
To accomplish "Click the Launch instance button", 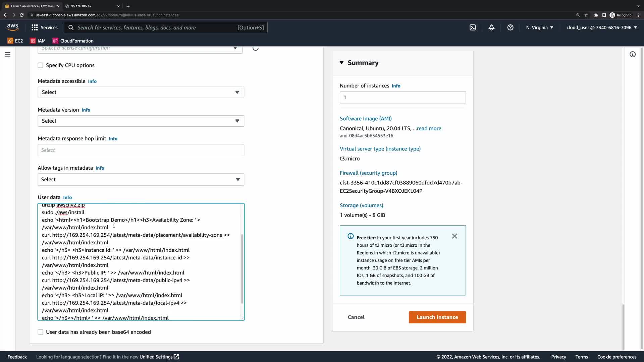I will pyautogui.click(x=437, y=317).
